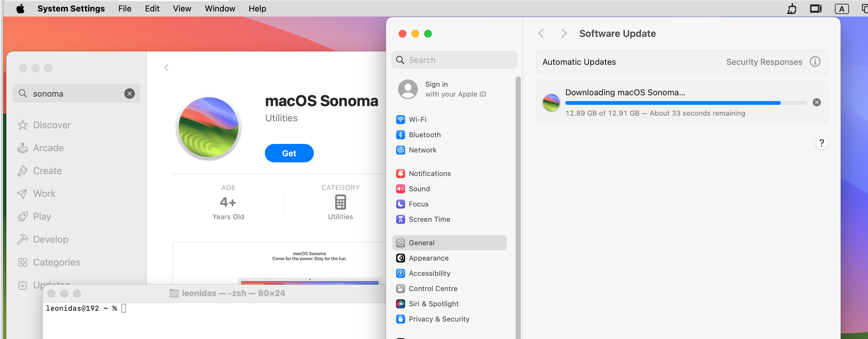Viewport: 868px width, 339px height.
Task: Go forward in System Settings
Action: point(563,33)
